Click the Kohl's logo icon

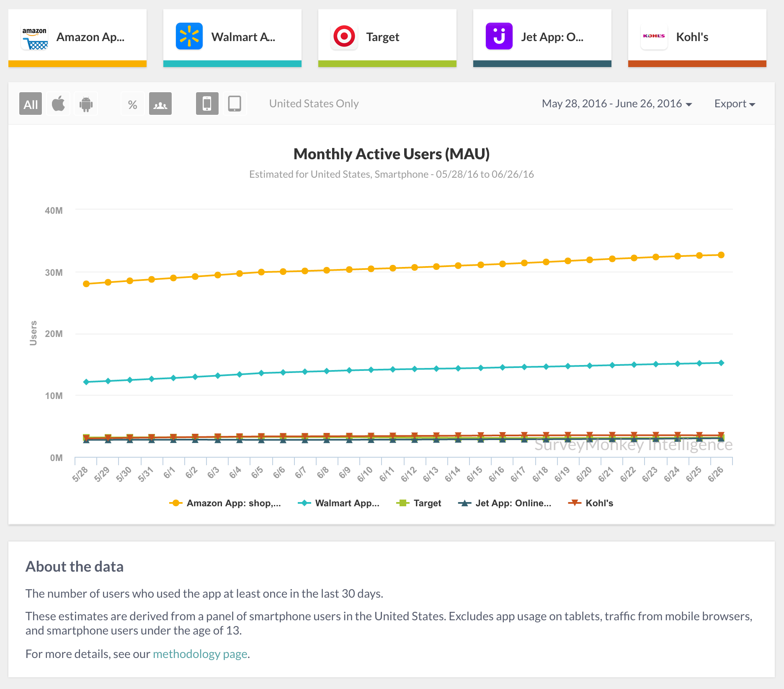pos(654,37)
